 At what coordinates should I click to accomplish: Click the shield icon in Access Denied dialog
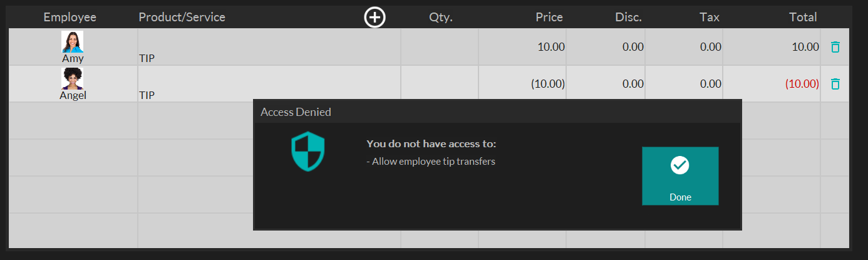308,151
